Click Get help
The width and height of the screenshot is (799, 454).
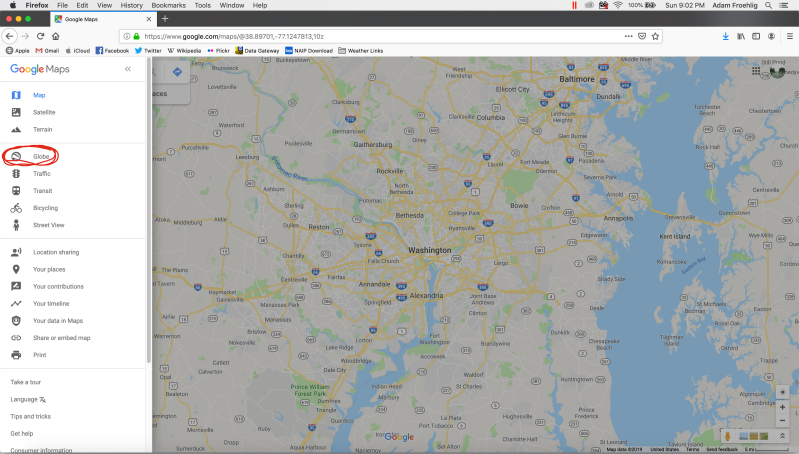click(22, 434)
